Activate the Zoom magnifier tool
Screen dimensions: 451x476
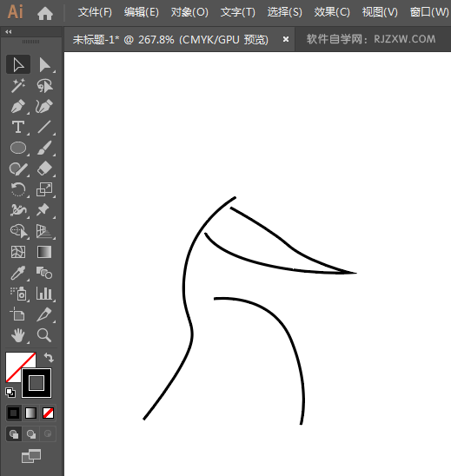coord(44,335)
